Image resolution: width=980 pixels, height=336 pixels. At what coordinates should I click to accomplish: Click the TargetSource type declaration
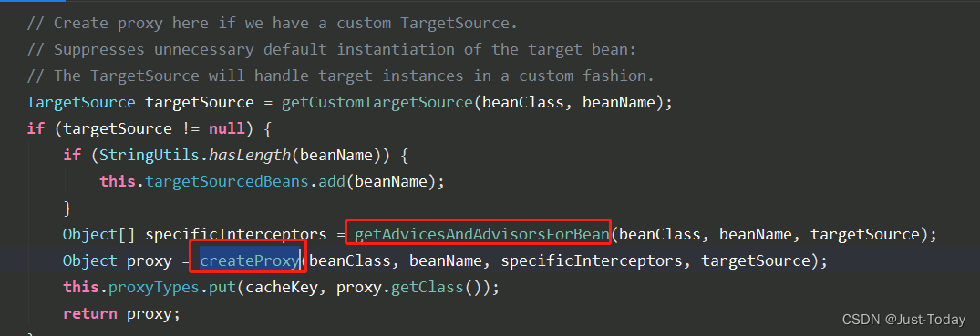[x=80, y=102]
